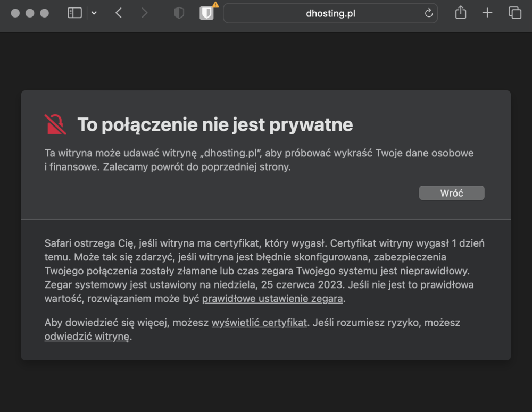Open a new tab with the plus icon
The image size is (532, 412).
click(487, 13)
